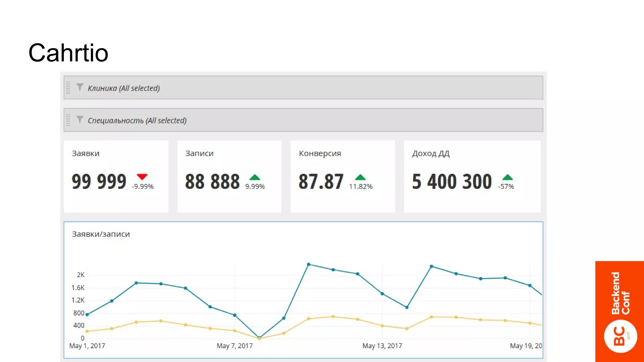Select the Записи 88 888 metric value
644x362 pixels.
coord(212,182)
